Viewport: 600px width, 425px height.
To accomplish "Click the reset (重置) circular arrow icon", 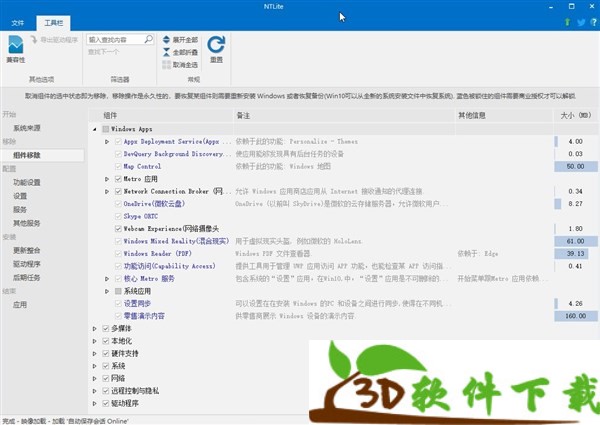I will click(216, 45).
